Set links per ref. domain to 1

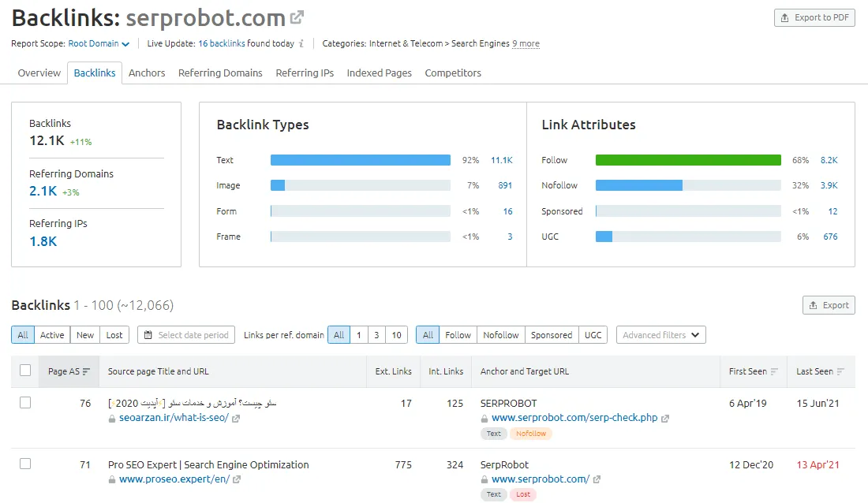pyautogui.click(x=359, y=335)
